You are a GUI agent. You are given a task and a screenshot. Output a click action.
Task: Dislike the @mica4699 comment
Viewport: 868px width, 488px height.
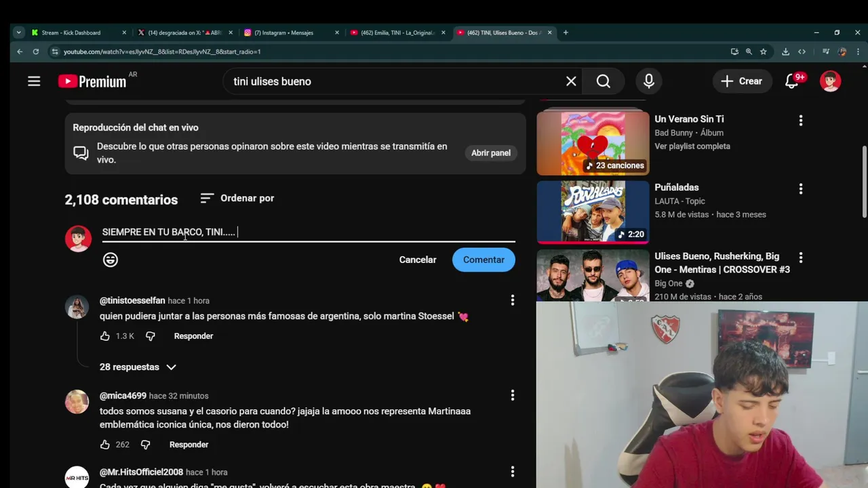tap(145, 445)
